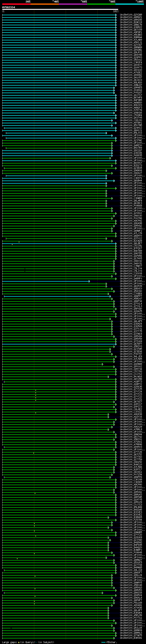Click hit label UniRef100_Q3HM22
The width and height of the screenshot is (146, 644).
click(131, 27)
